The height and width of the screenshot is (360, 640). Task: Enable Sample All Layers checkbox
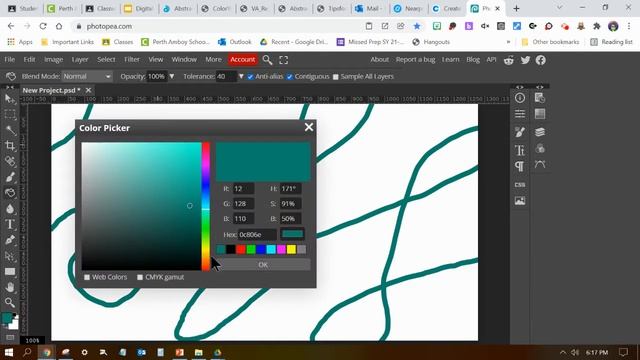[x=336, y=77]
